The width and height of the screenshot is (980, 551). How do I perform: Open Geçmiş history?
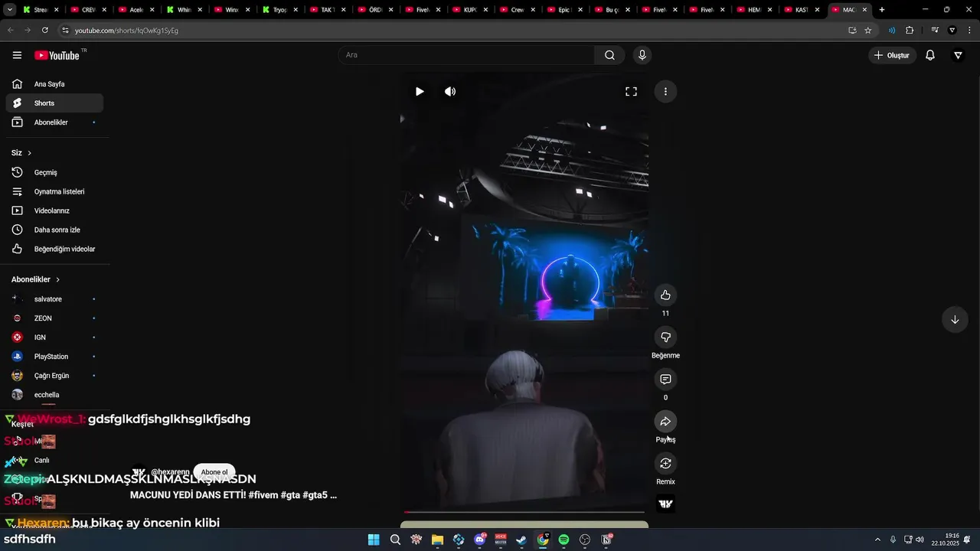[54, 172]
